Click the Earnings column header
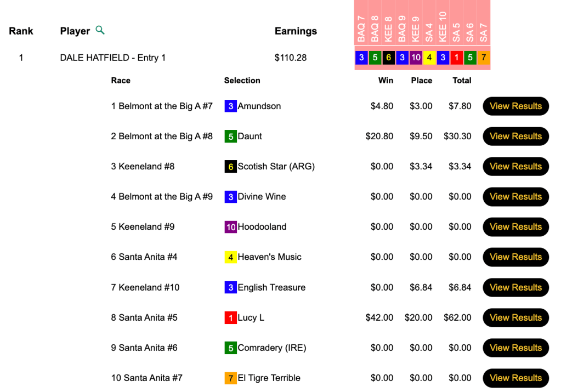The image size is (561, 392). click(296, 31)
